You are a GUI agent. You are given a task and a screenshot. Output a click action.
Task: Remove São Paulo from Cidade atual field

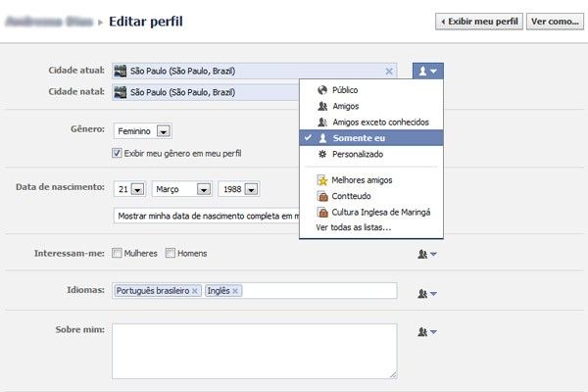click(389, 72)
